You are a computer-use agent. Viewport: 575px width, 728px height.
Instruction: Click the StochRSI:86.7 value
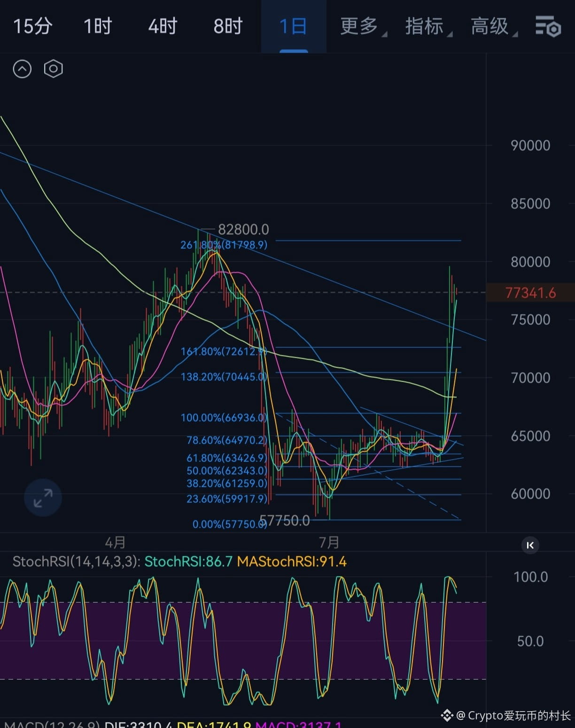[188, 562]
